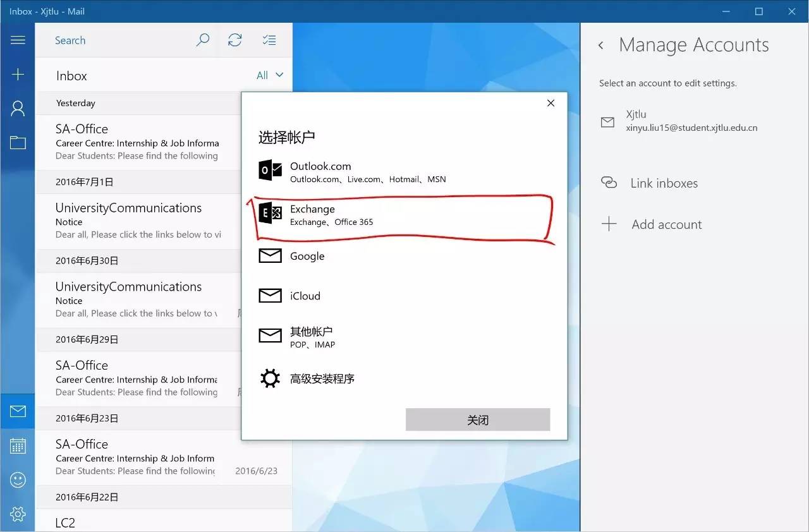This screenshot has height=532, width=809.
Task: Click Link inboxes option
Action: click(x=664, y=183)
